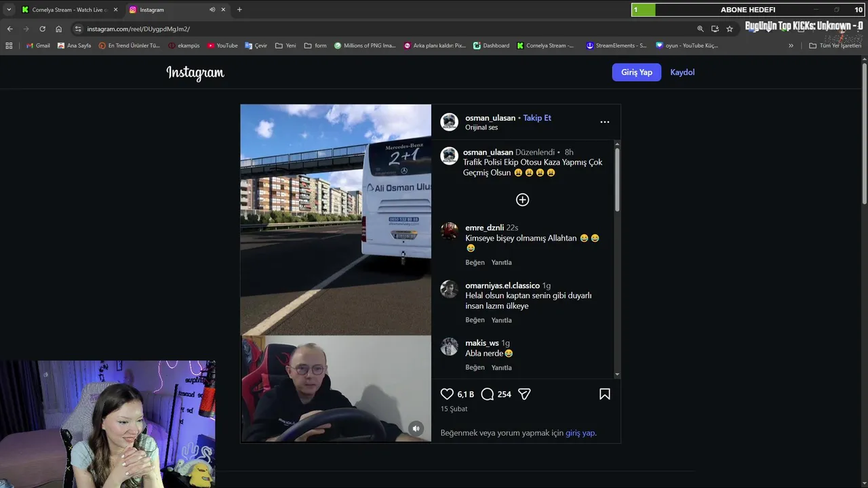868x488 pixels.
Task: Open the StreamElements bookmark
Action: point(616,45)
